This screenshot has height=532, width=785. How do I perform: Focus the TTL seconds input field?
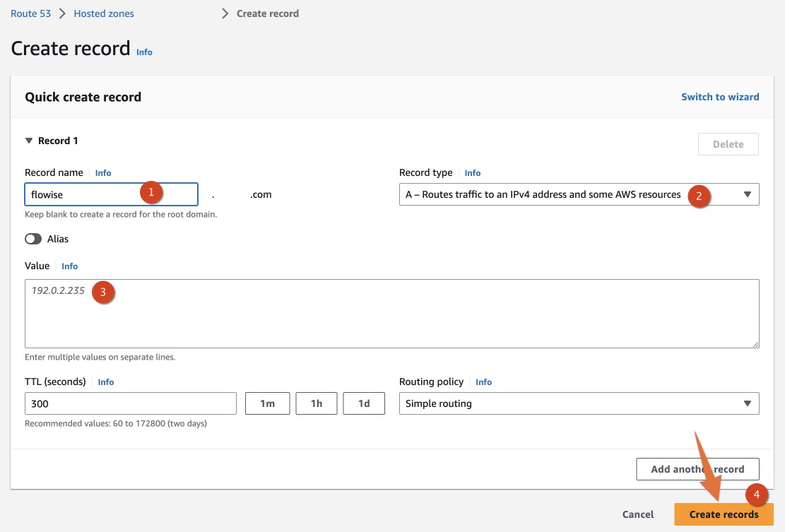click(x=130, y=403)
